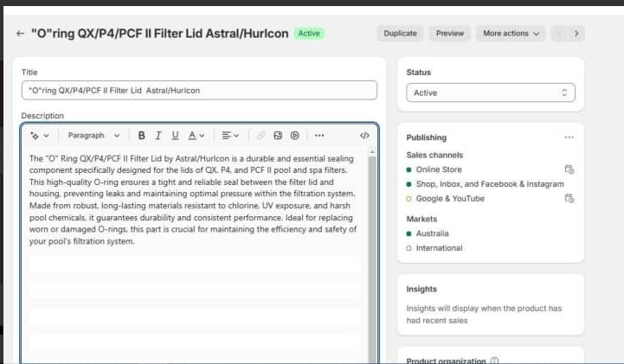The width and height of the screenshot is (624, 364).
Task: Open the editor's three-dot overflow menu
Action: [x=319, y=136]
